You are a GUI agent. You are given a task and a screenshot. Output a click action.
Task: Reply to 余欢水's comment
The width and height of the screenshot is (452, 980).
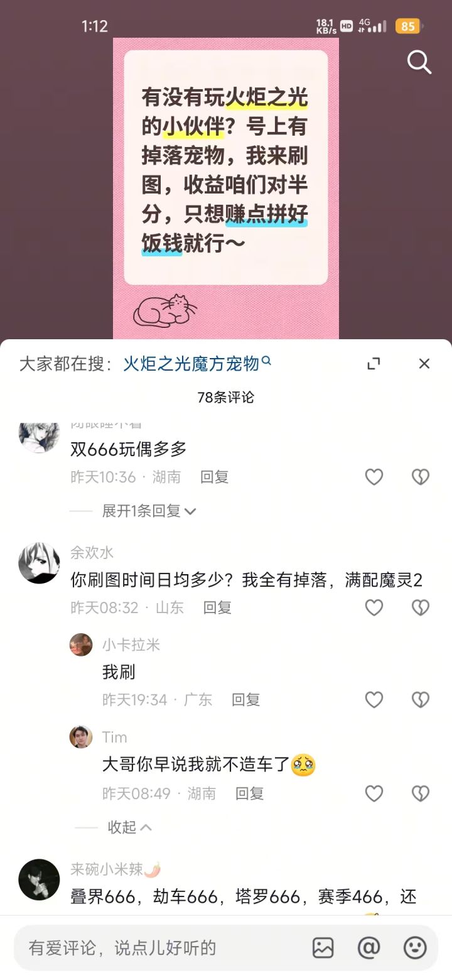click(217, 607)
